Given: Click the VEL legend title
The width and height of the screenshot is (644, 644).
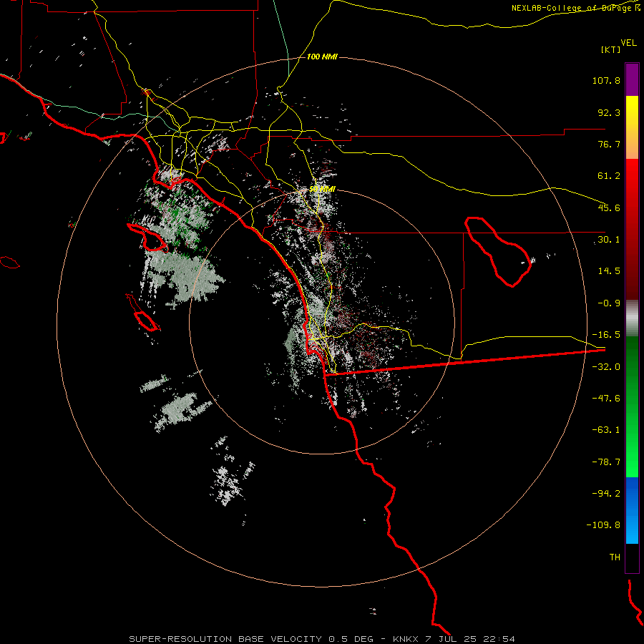Looking at the screenshot, I should [x=628, y=42].
